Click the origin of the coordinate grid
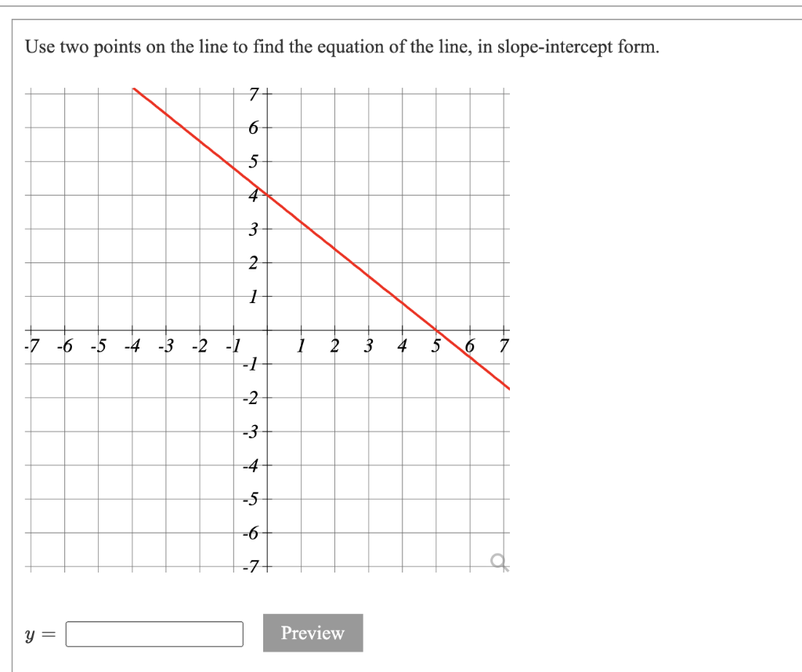This screenshot has height=672, width=802. 267,331
